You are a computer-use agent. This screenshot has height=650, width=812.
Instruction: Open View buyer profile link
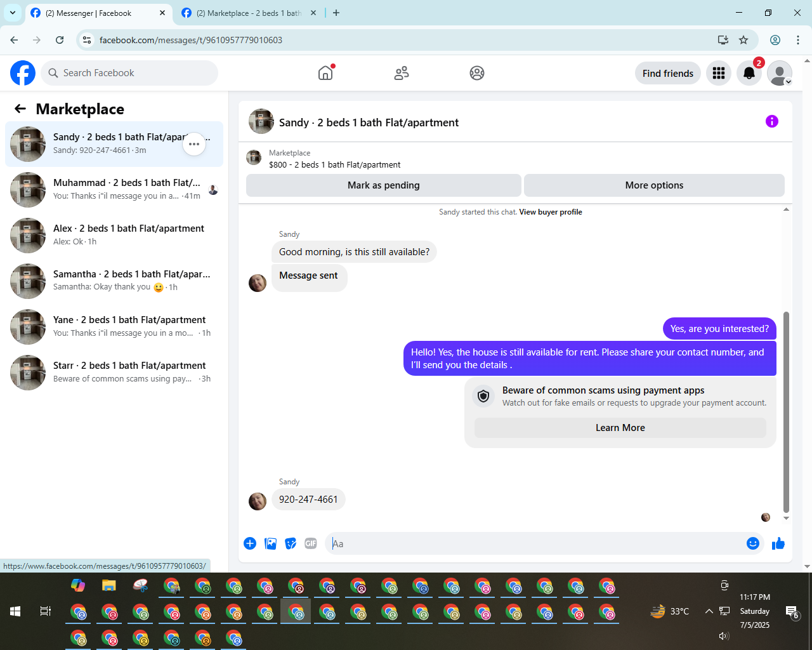551,212
